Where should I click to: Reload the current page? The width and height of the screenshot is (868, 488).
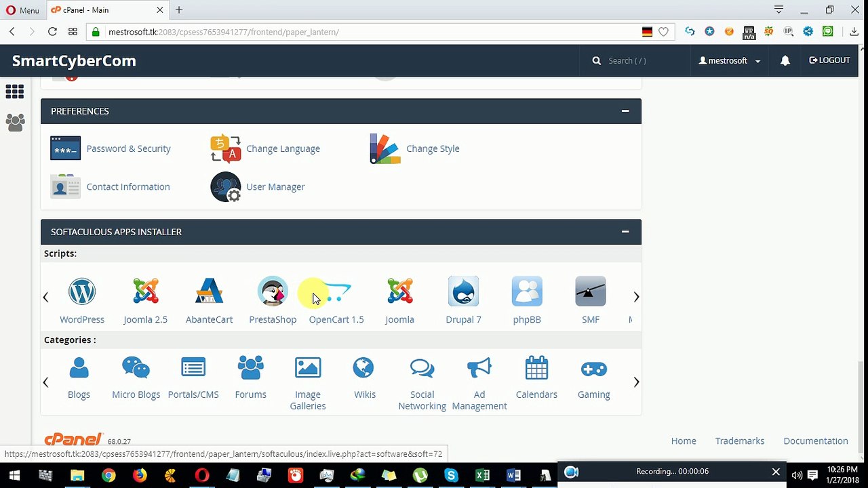tap(52, 32)
